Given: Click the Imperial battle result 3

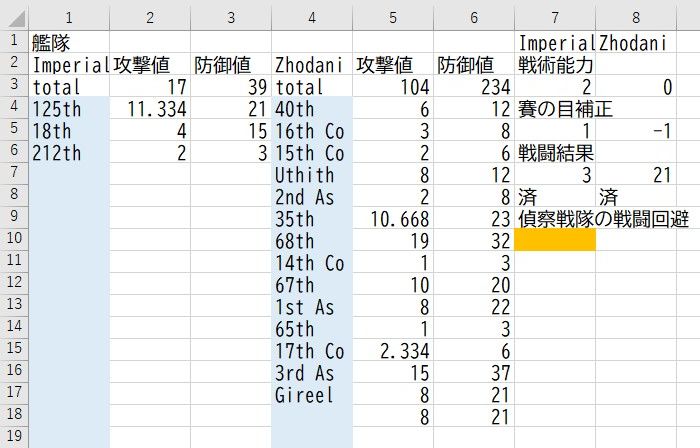Looking at the screenshot, I should tap(555, 174).
